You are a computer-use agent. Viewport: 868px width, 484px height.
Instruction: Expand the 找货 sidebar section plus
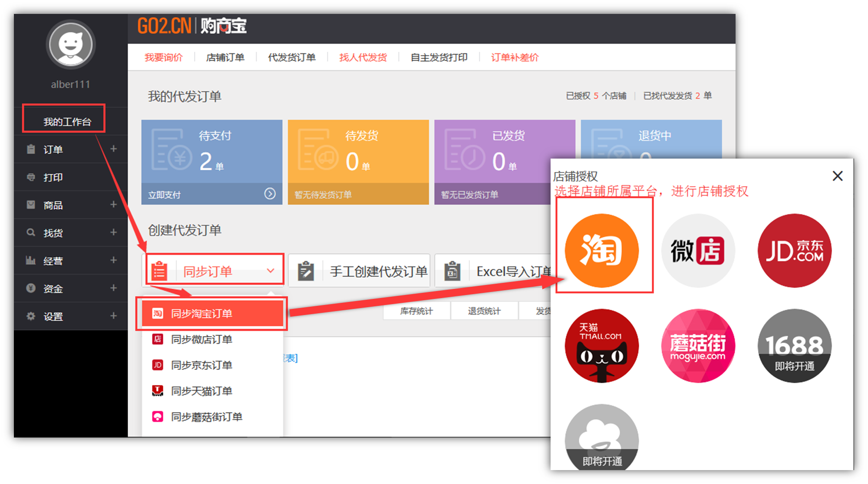coord(113,232)
